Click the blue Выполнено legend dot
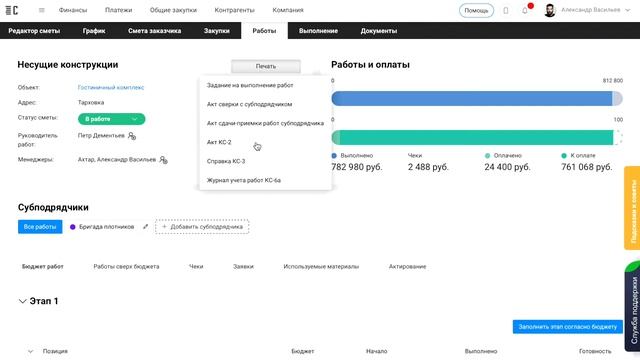This screenshot has height=360, width=640. (x=334, y=156)
